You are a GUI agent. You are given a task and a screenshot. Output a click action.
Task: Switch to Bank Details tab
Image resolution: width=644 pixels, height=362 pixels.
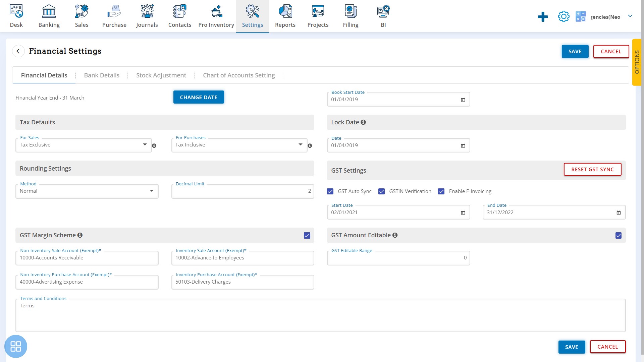tap(101, 75)
